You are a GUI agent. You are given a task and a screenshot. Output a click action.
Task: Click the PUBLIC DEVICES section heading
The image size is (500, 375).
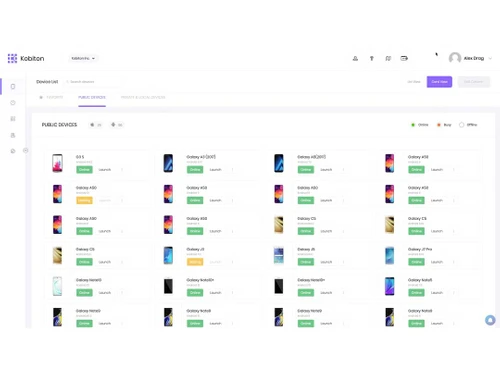(x=59, y=125)
